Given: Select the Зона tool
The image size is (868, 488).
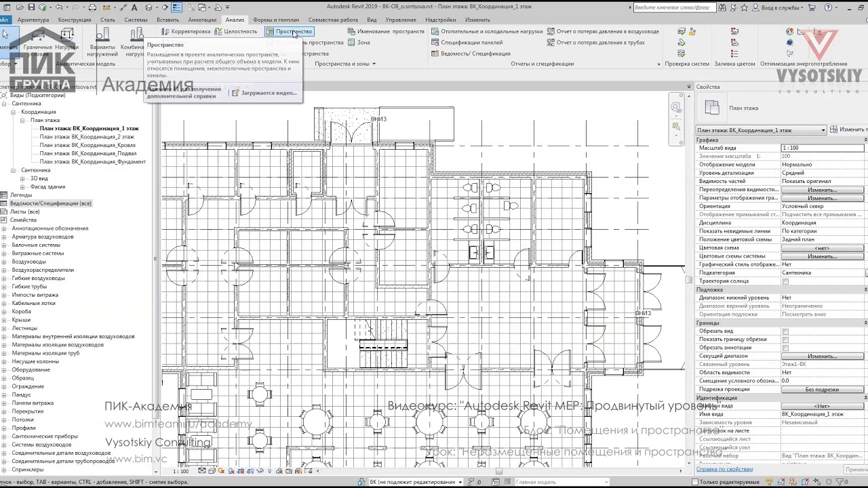Looking at the screenshot, I should [x=359, y=43].
